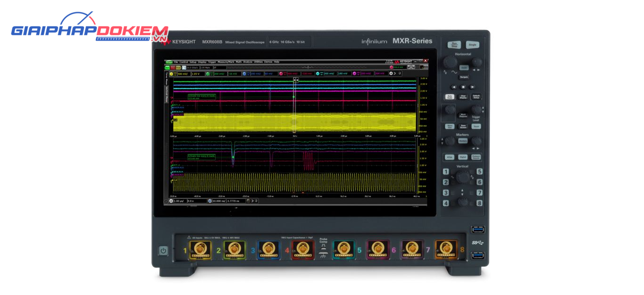Click the zoom window handle on upper waveform
644x295 pixels.
[x=296, y=81]
